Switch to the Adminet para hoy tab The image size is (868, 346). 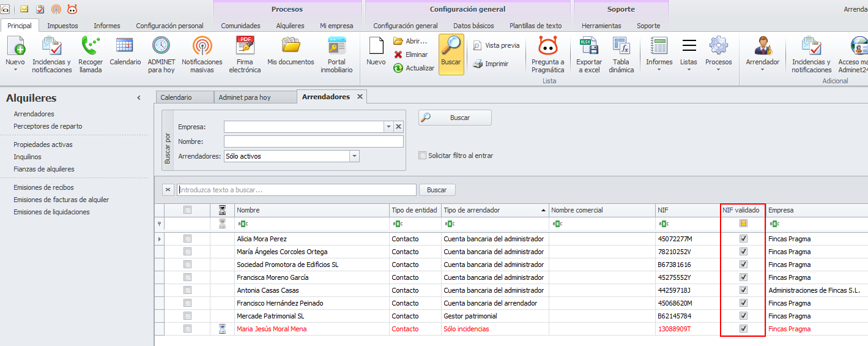tap(245, 97)
